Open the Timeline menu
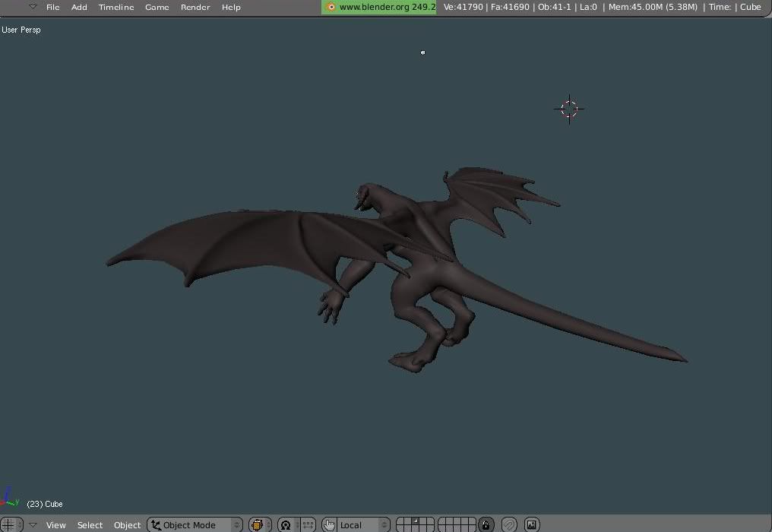 [115, 7]
